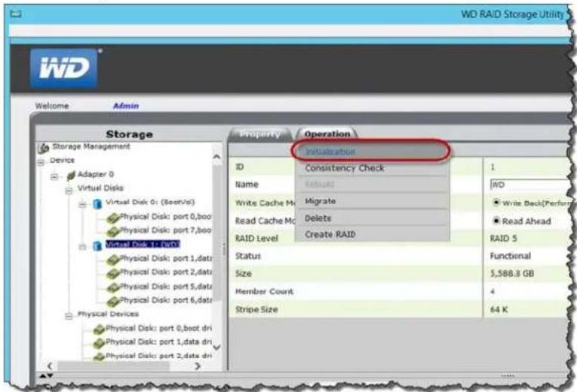
Task: Choose Rebuild menu item
Action: click(x=372, y=184)
